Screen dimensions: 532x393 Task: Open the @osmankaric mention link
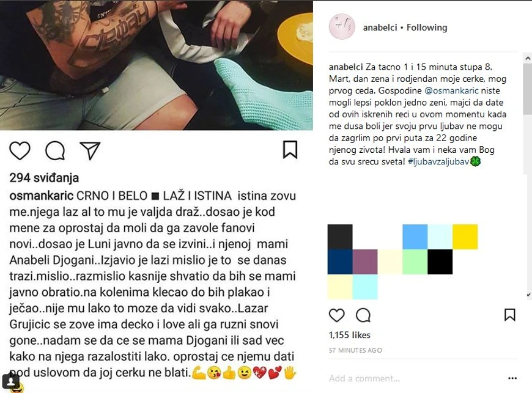click(x=452, y=90)
